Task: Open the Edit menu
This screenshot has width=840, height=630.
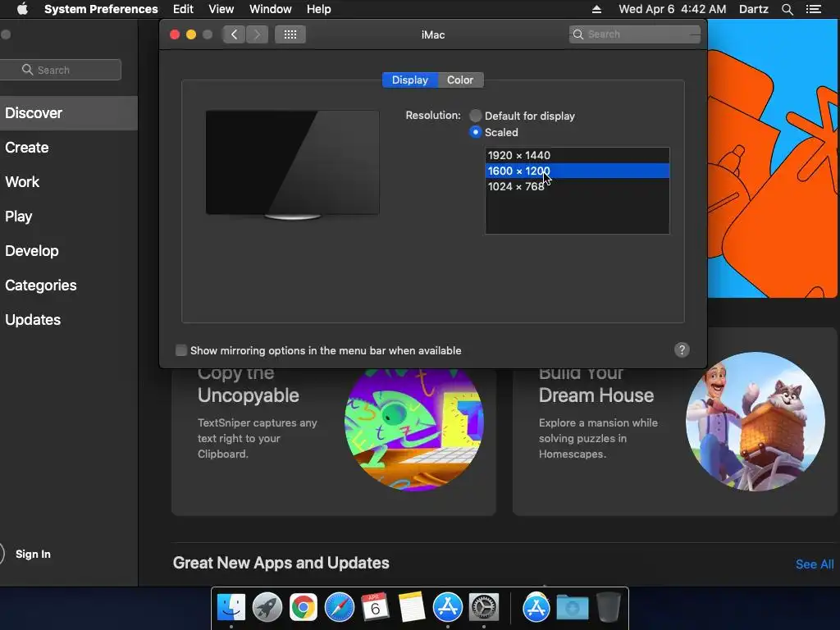Action: coord(183,9)
